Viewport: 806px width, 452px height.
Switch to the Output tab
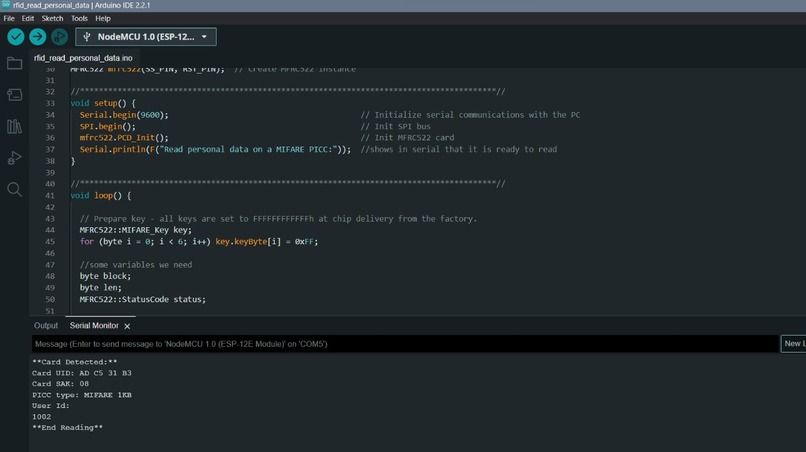click(46, 326)
